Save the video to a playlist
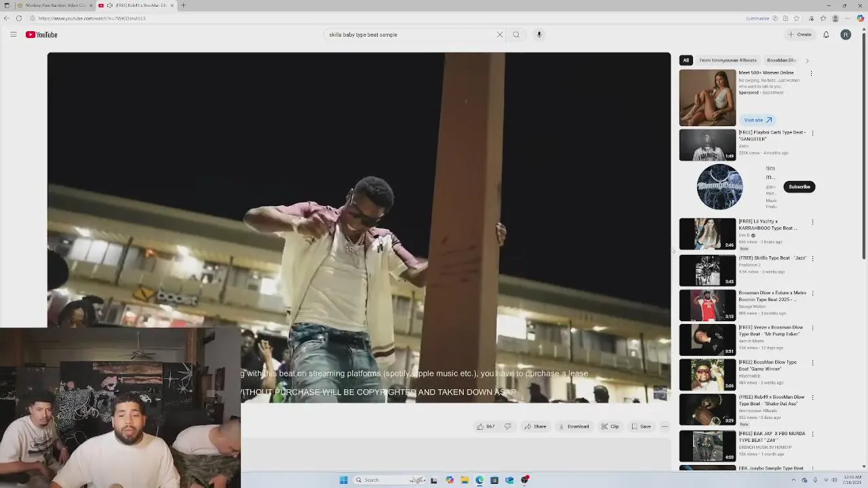Screen dimensions: 868x488 pyautogui.click(x=641, y=426)
